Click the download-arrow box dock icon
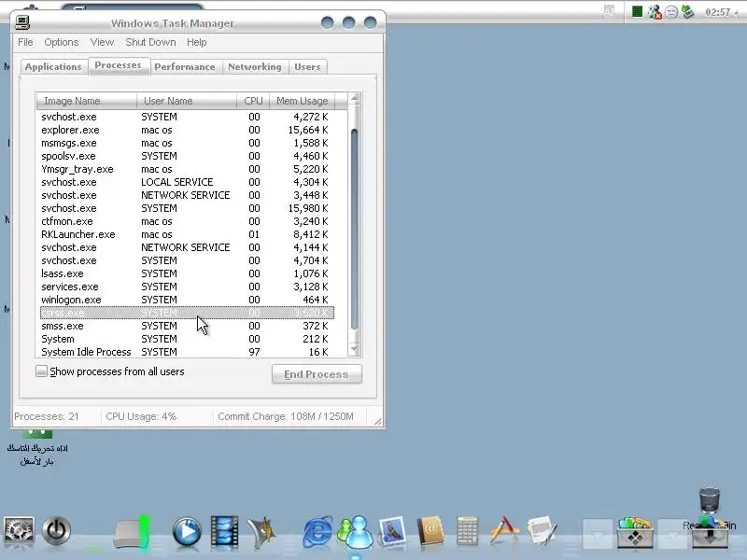Viewport: 747px width, 560px height. [x=710, y=534]
